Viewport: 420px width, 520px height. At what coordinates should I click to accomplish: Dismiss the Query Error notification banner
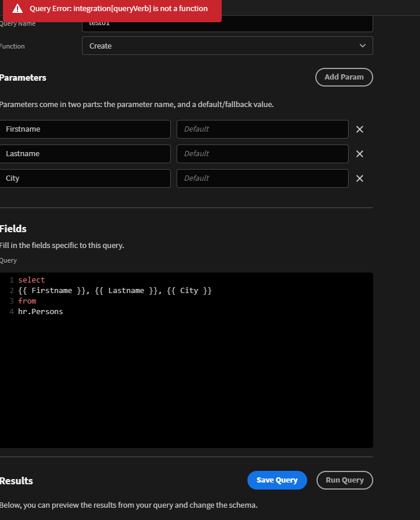[x=111, y=9]
